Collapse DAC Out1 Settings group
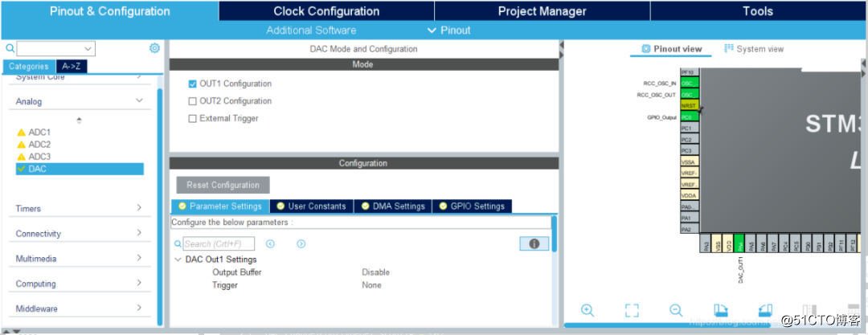The image size is (868, 335). [178, 259]
